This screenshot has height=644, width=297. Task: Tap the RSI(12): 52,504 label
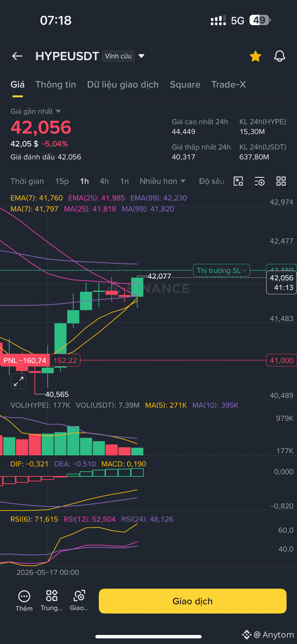(x=90, y=519)
